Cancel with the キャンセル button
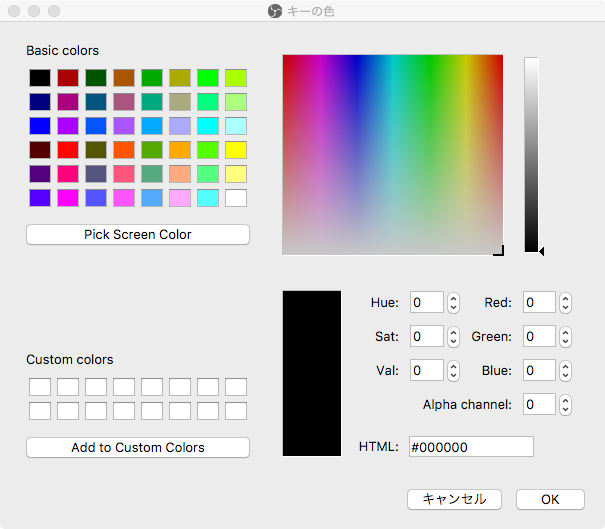 click(x=455, y=500)
